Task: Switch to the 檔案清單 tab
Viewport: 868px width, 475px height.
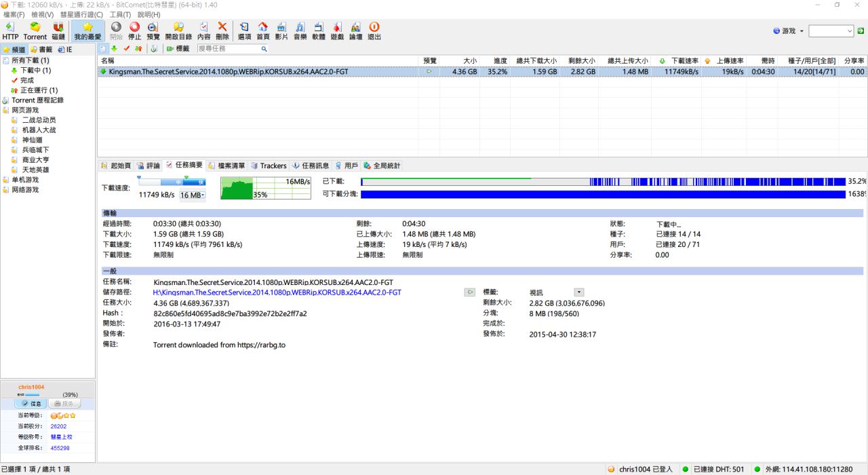Action: tap(226, 166)
